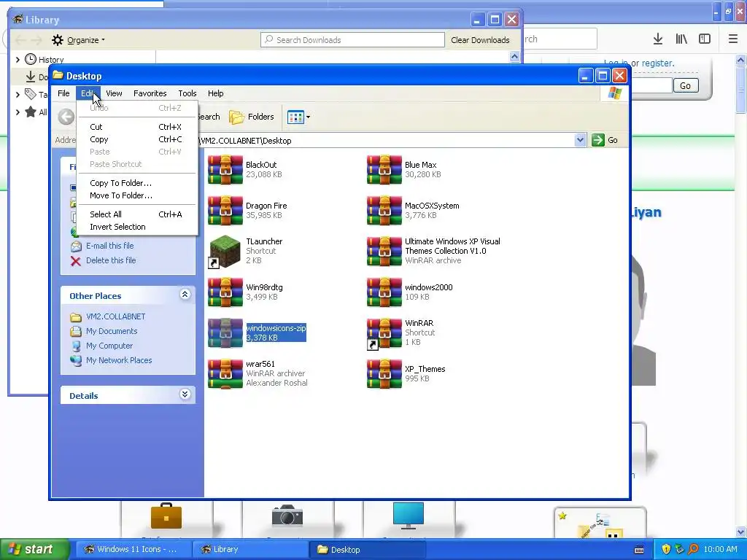The height and width of the screenshot is (560, 747).
Task: Click the Folders toolbar button
Action: pos(252,117)
